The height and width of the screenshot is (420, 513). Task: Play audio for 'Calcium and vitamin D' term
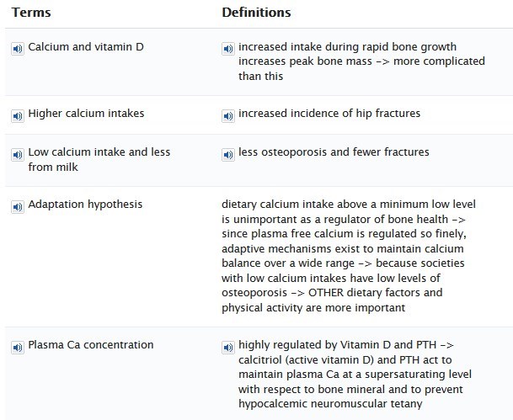[x=18, y=49]
